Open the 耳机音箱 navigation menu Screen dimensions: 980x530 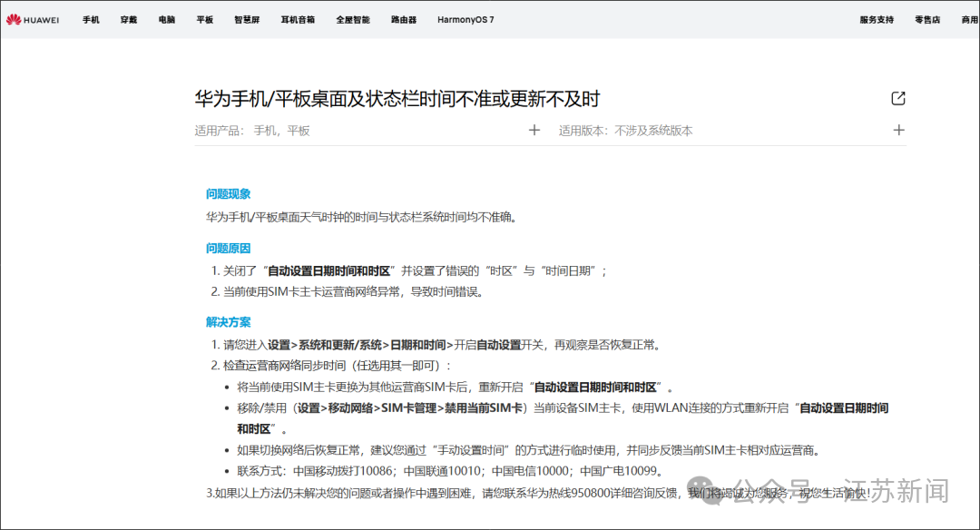299,19
